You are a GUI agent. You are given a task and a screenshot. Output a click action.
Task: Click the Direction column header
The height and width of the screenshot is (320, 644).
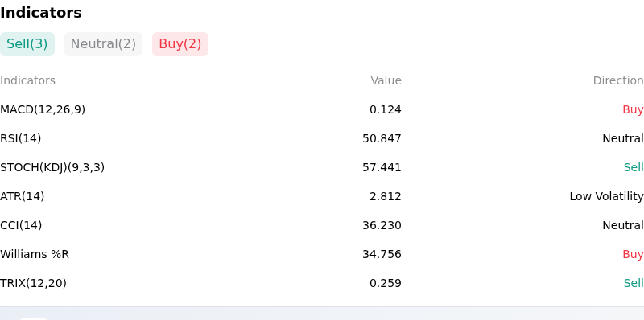point(618,80)
